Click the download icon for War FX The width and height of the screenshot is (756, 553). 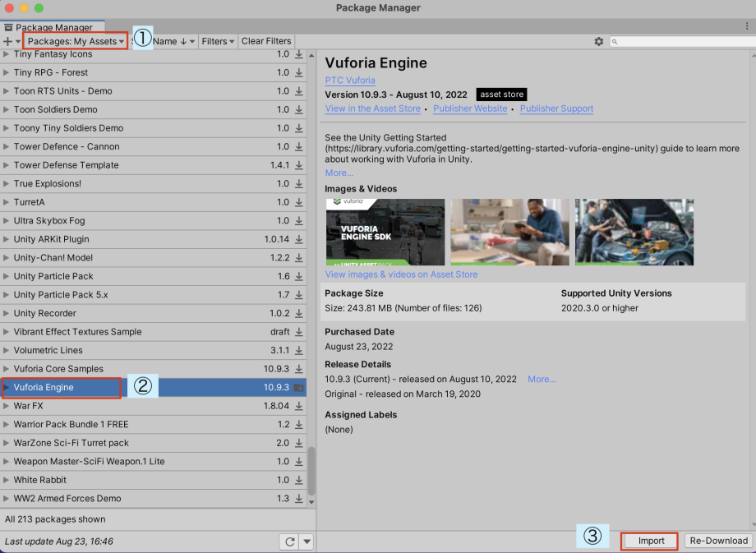click(x=298, y=406)
